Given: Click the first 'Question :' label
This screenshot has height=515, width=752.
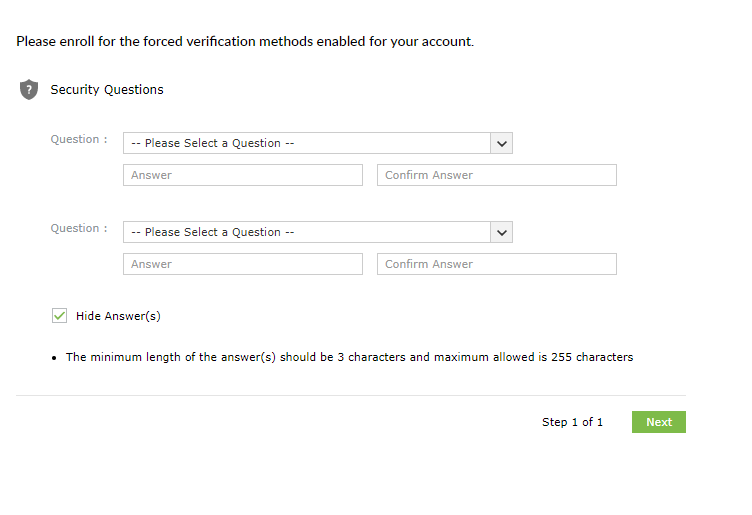Looking at the screenshot, I should coord(79,139).
